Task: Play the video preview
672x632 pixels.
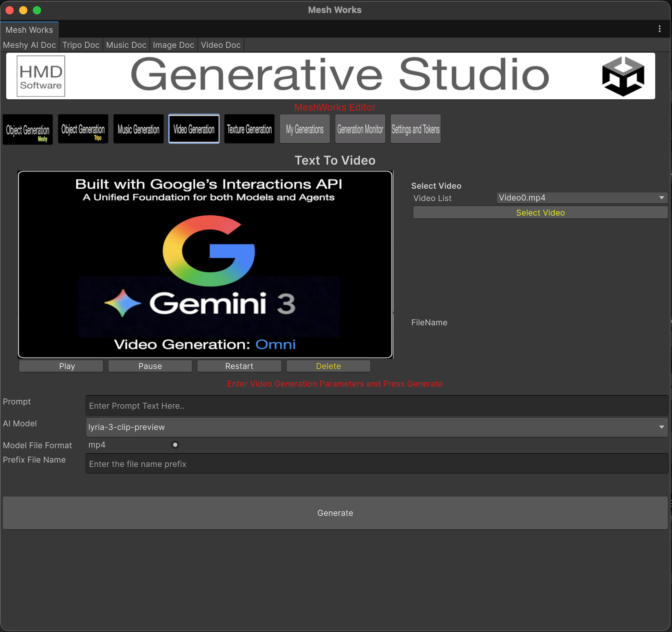Action: click(x=61, y=366)
